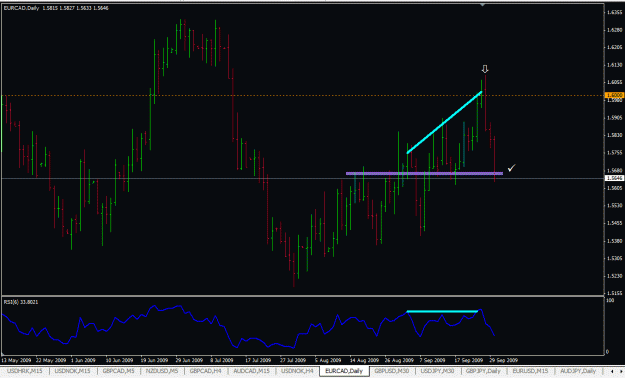Select the white down arrow chart object
Screen dimensions: 625x378
click(485, 69)
